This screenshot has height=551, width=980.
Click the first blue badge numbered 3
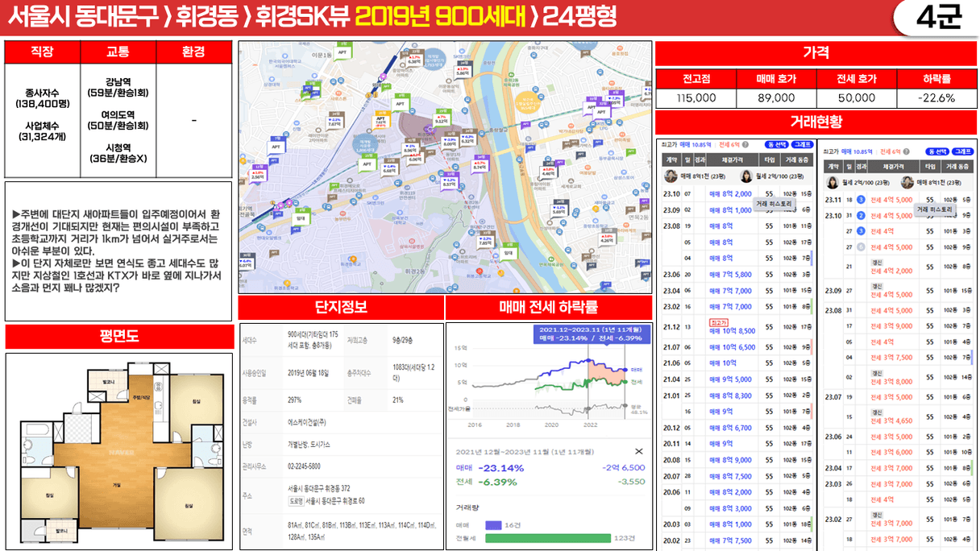point(860,200)
